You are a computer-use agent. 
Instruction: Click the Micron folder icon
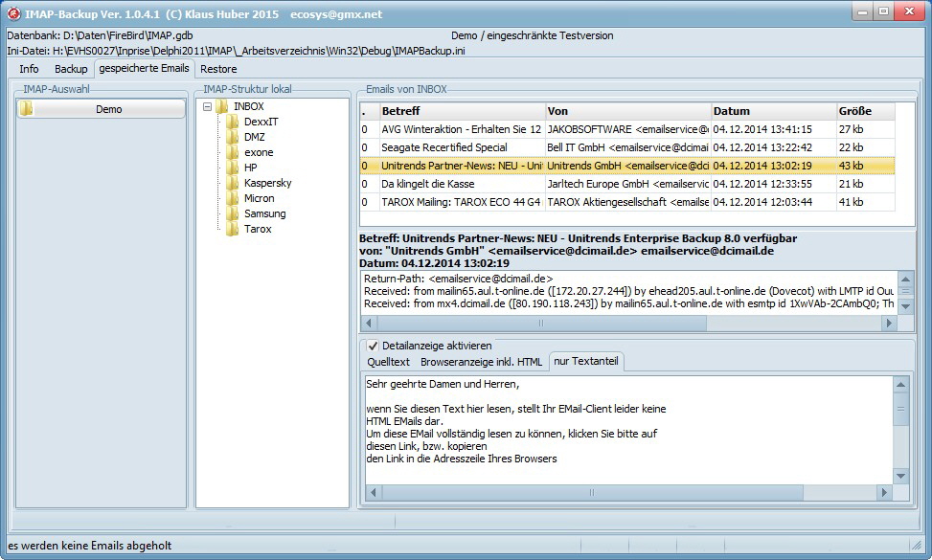coord(232,198)
